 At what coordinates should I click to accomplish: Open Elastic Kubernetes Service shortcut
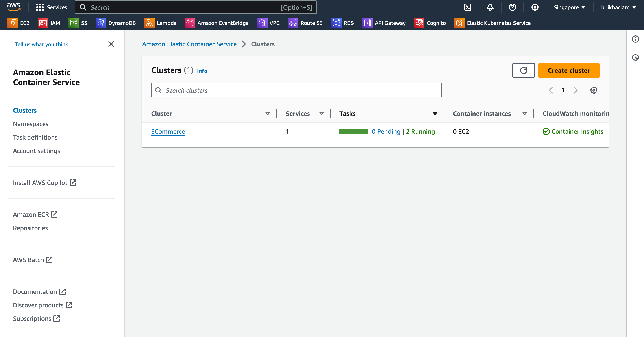[492, 23]
